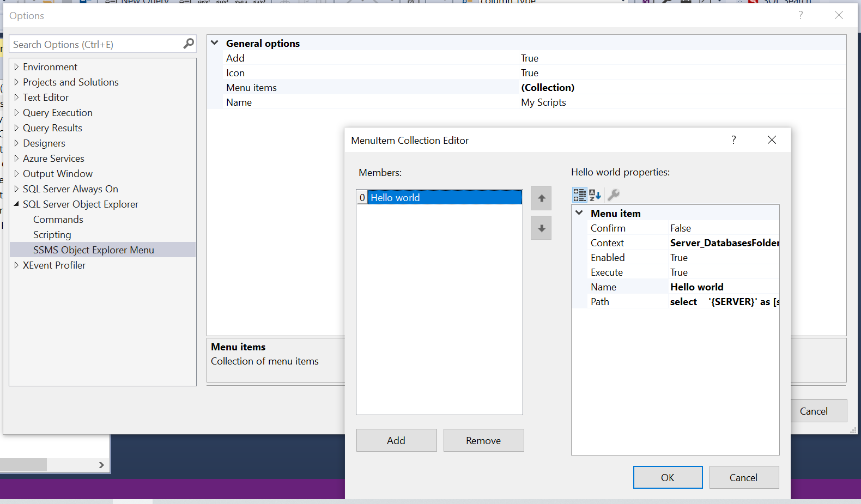Focus the Search Options input field
This screenshot has height=504, width=861.
click(96, 44)
